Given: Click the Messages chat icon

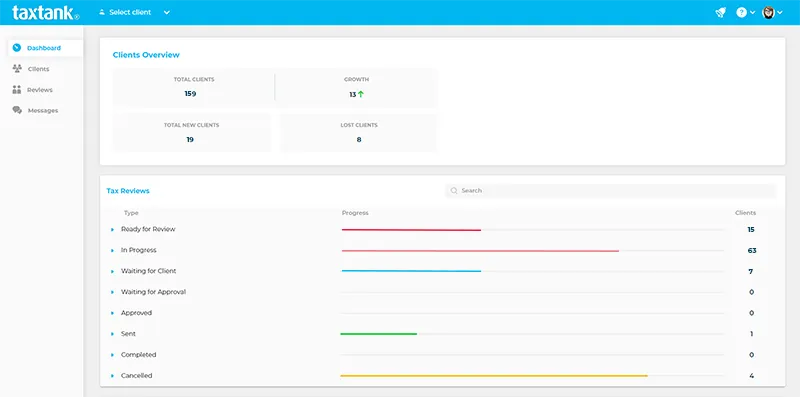Looking at the screenshot, I should (17, 110).
